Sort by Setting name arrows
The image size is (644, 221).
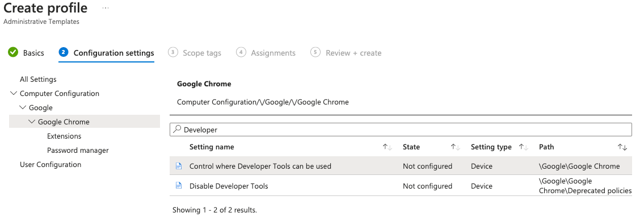388,147
